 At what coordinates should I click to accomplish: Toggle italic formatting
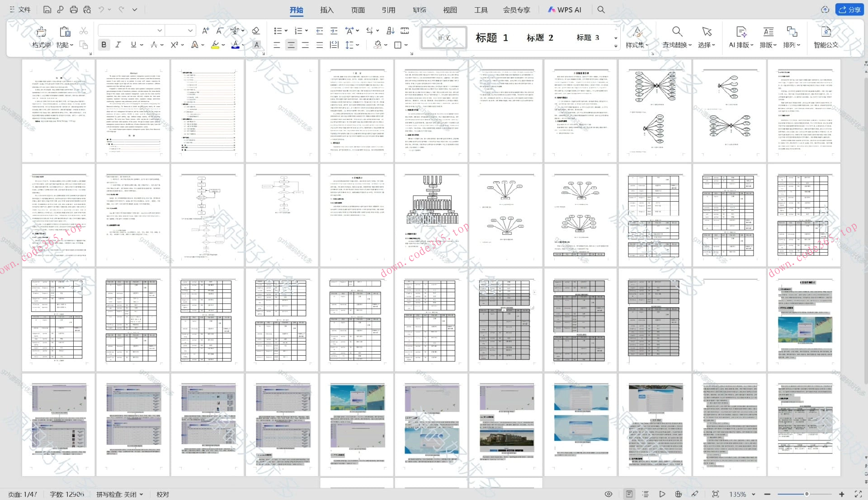click(118, 45)
